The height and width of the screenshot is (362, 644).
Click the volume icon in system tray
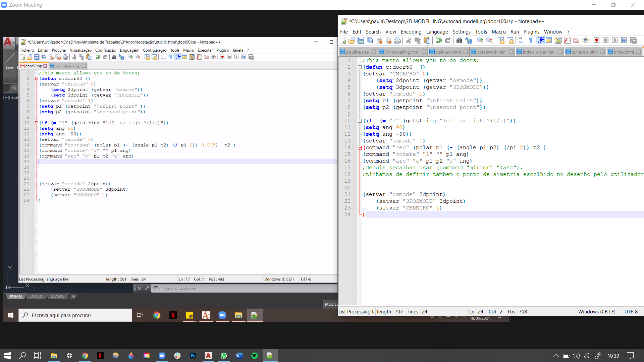[576, 356]
